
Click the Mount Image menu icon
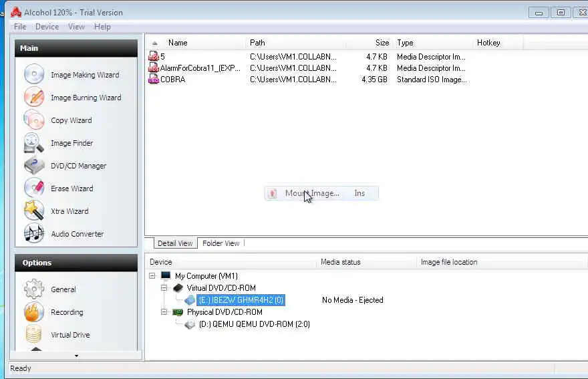click(273, 193)
